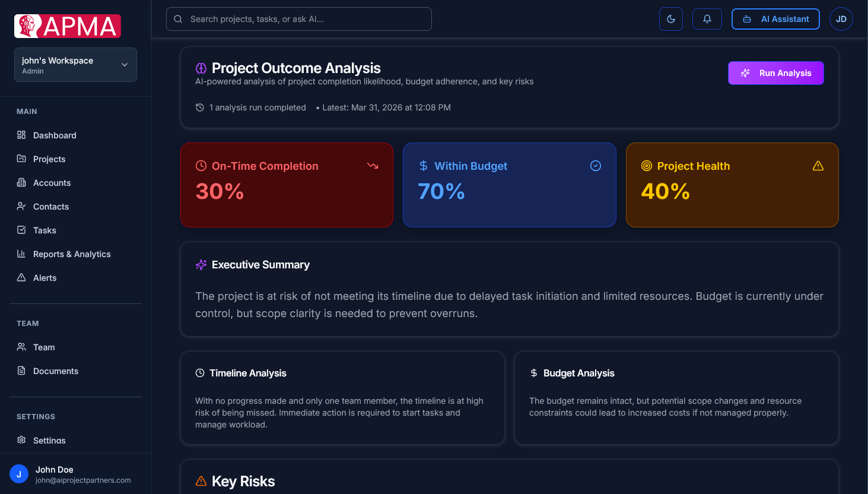The width and height of the screenshot is (868, 494).
Task: Select Alerts in the sidebar
Action: pos(44,277)
